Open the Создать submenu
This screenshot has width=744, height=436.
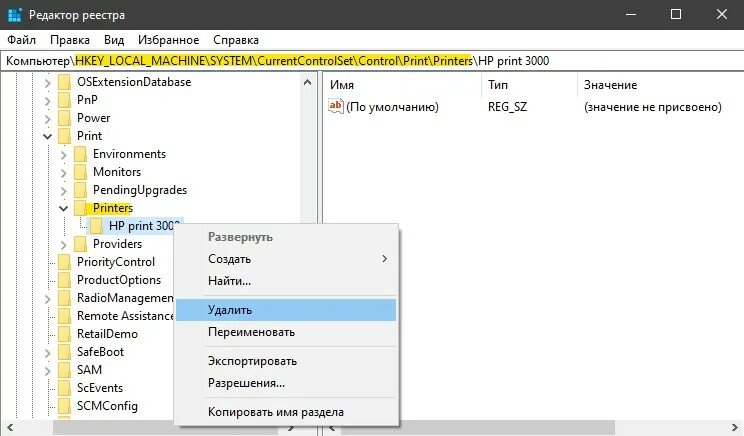(x=286, y=259)
